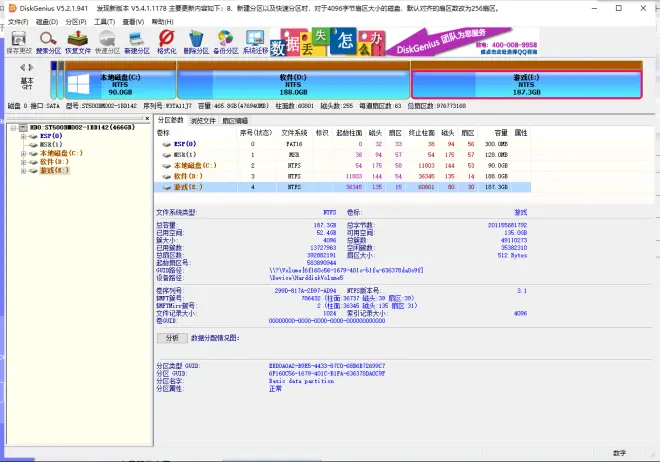
Task: Open the 查看(V) menu
Action: point(133,22)
